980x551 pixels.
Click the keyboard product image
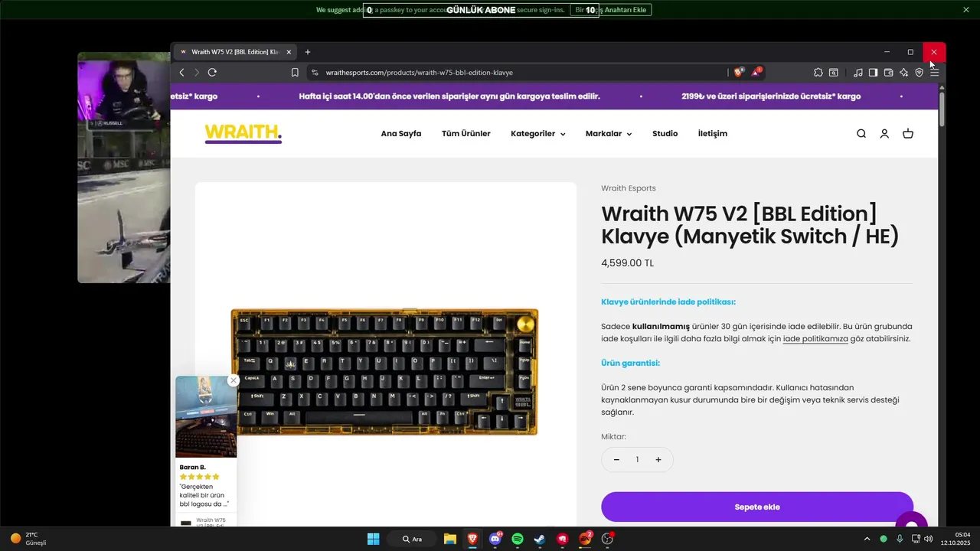pyautogui.click(x=384, y=372)
